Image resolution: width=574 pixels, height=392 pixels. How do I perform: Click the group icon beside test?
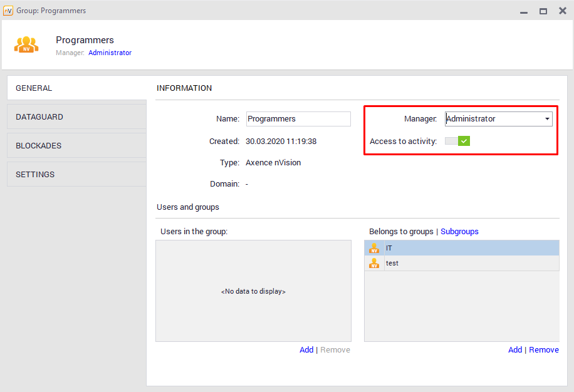pos(374,263)
